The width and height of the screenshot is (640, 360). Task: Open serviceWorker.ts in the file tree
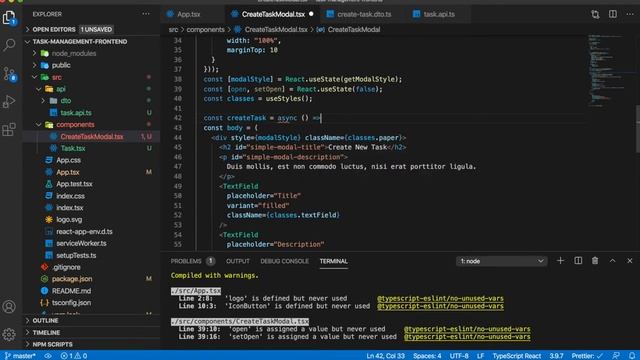(81, 243)
